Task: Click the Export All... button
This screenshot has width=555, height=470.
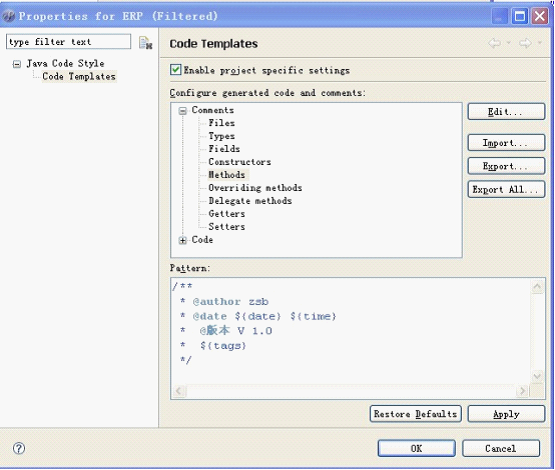Action: point(506,190)
